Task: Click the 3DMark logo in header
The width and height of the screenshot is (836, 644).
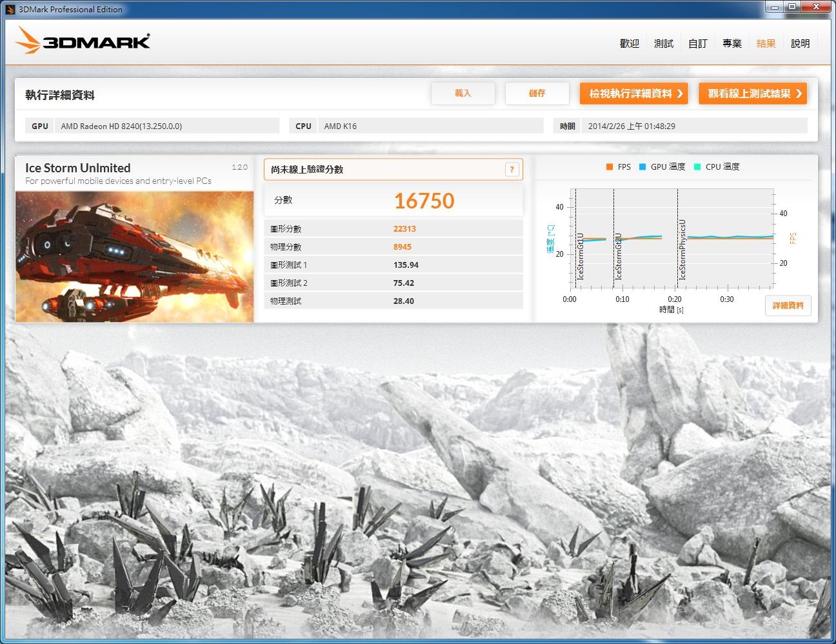Action: point(83,41)
